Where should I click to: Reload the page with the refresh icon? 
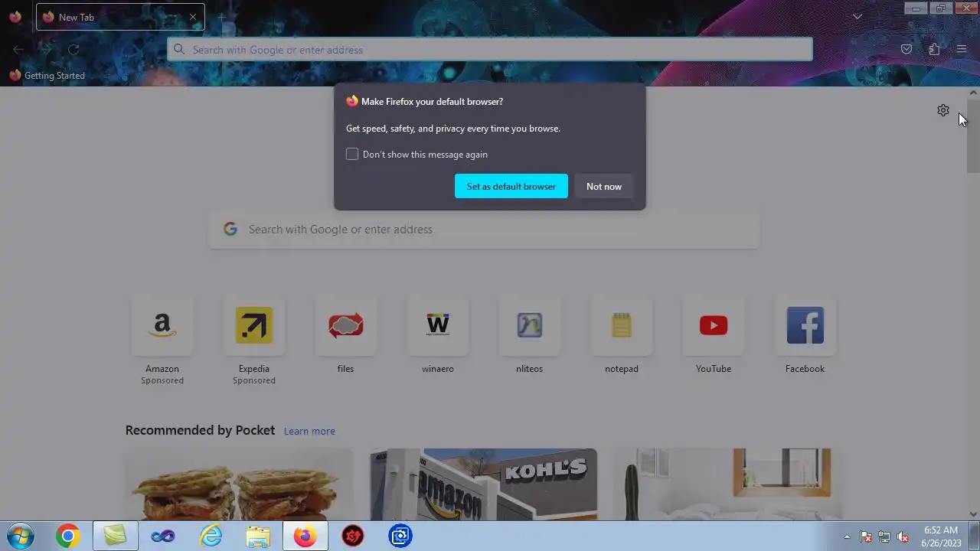click(x=73, y=50)
